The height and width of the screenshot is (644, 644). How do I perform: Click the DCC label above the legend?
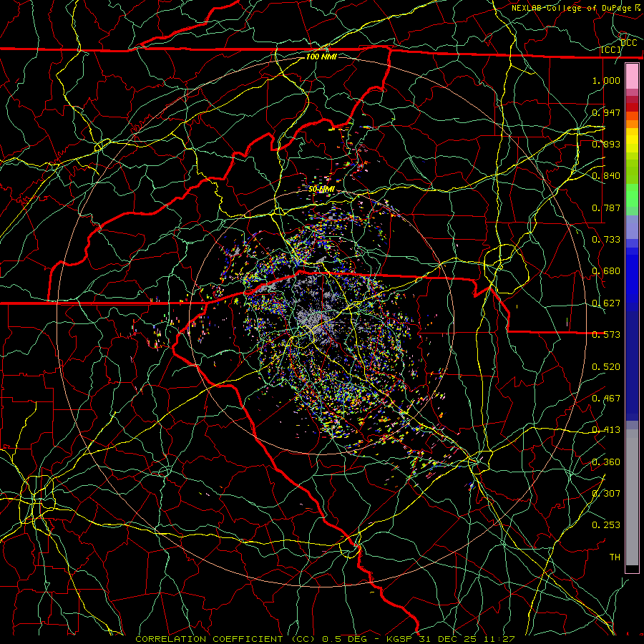pyautogui.click(x=629, y=43)
